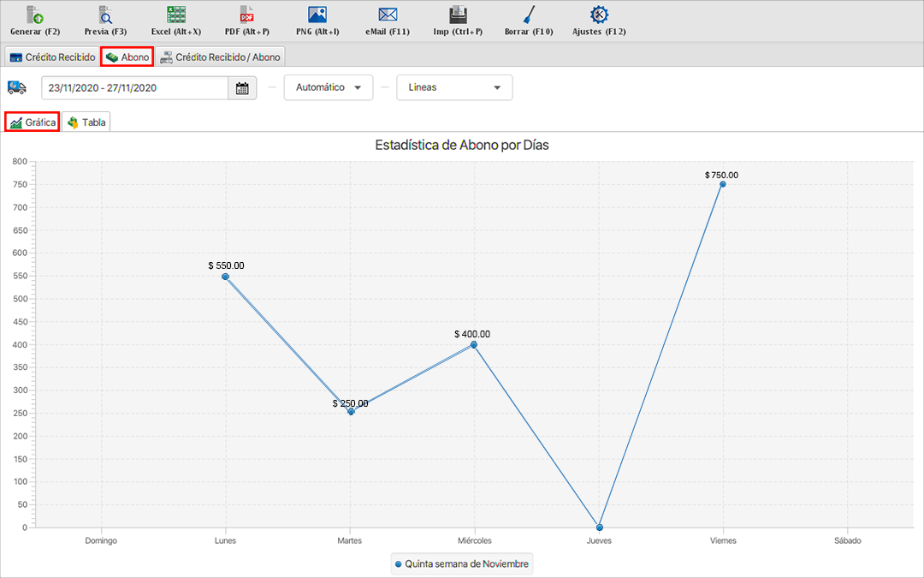Switch to the Tabla view tab

86,122
